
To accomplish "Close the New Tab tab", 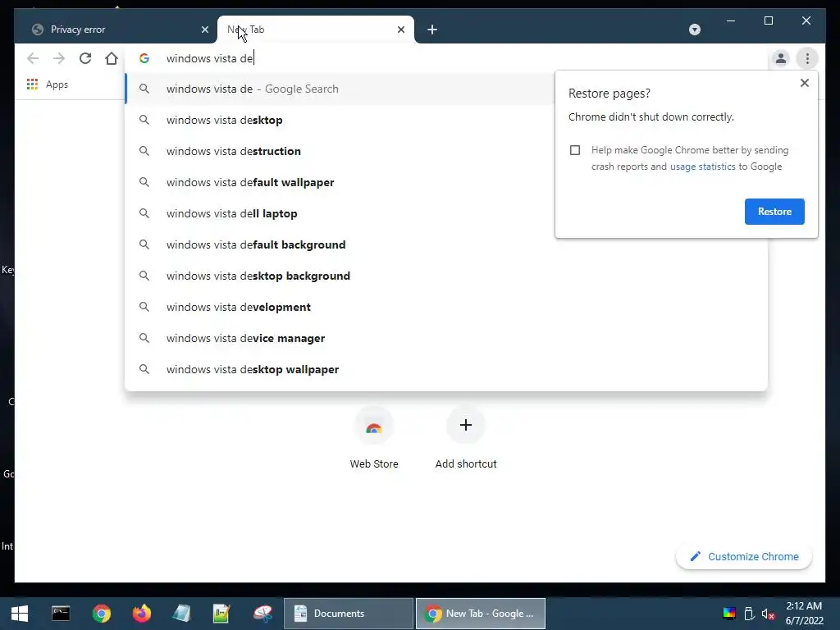I will click(400, 30).
